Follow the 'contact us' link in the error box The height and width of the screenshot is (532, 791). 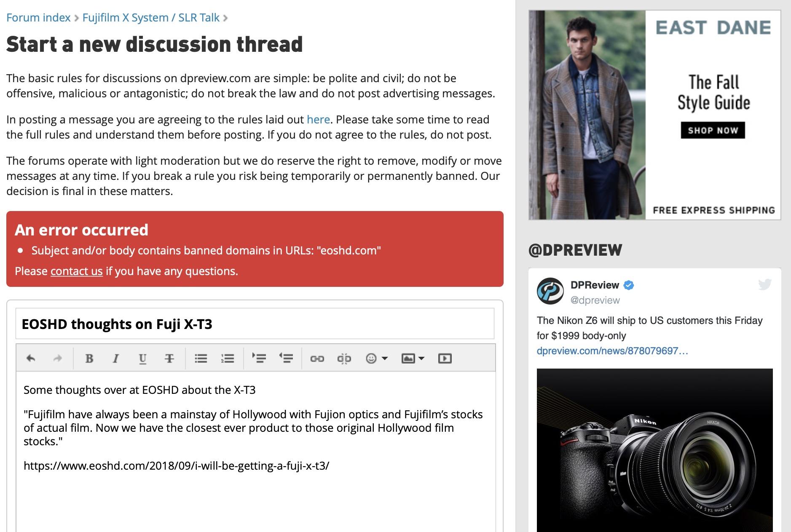77,271
